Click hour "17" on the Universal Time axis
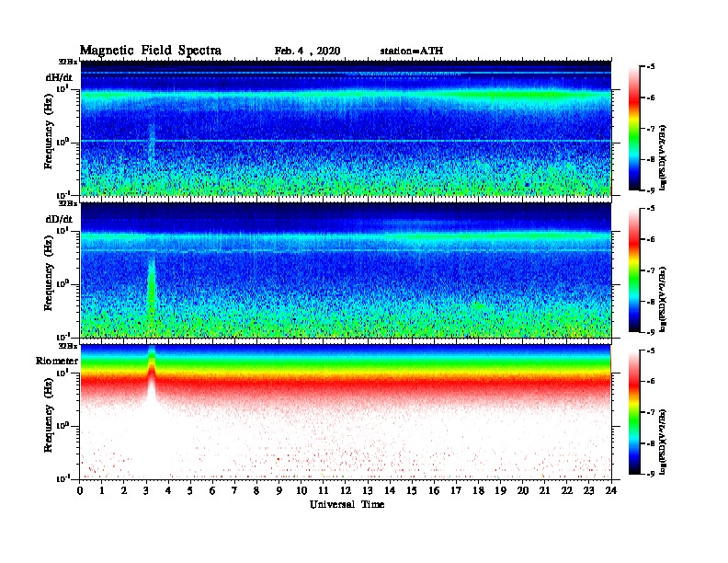 point(457,490)
